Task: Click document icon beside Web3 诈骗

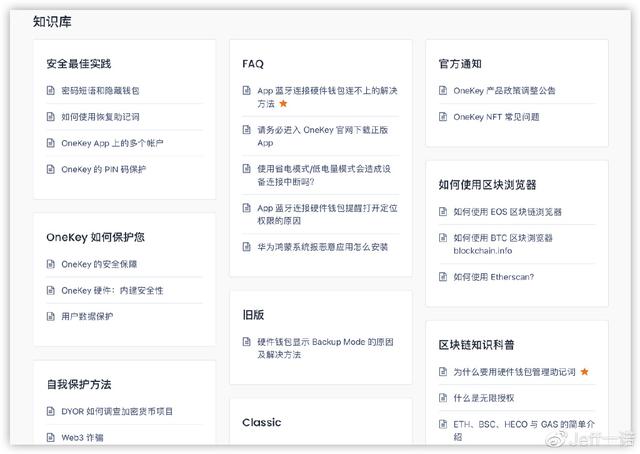Action: point(51,438)
